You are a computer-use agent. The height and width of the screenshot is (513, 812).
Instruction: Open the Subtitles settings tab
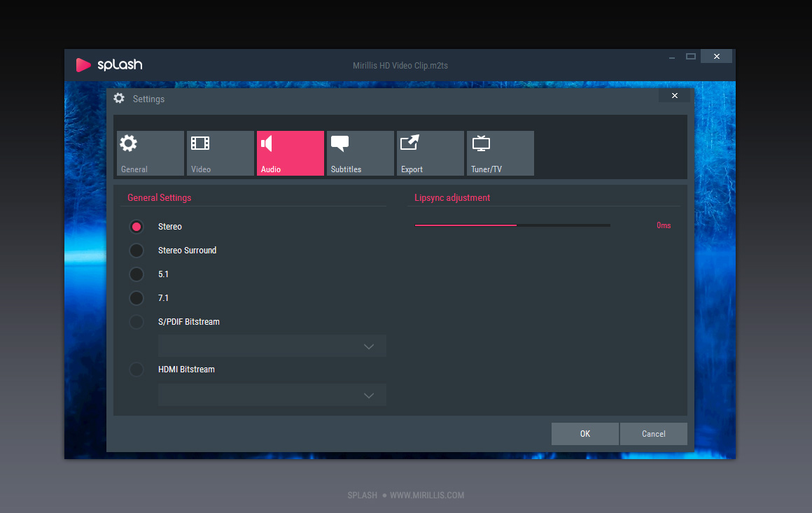(x=360, y=153)
